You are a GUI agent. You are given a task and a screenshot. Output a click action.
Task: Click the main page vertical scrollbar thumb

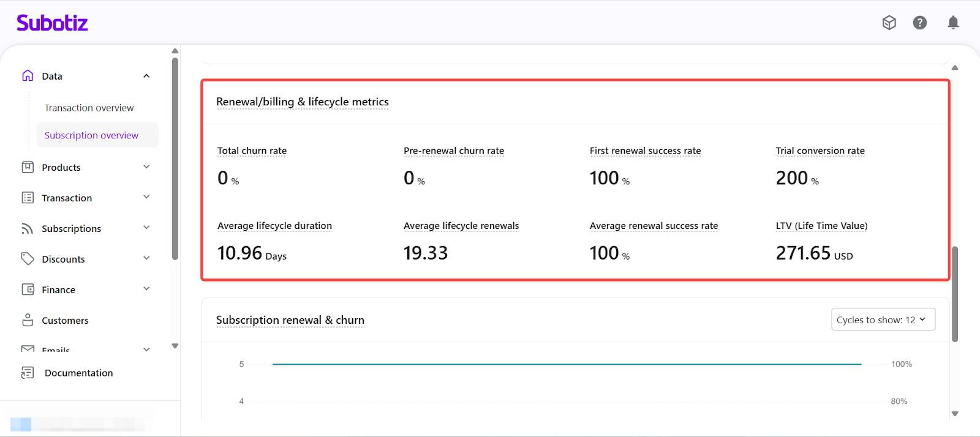click(x=955, y=294)
